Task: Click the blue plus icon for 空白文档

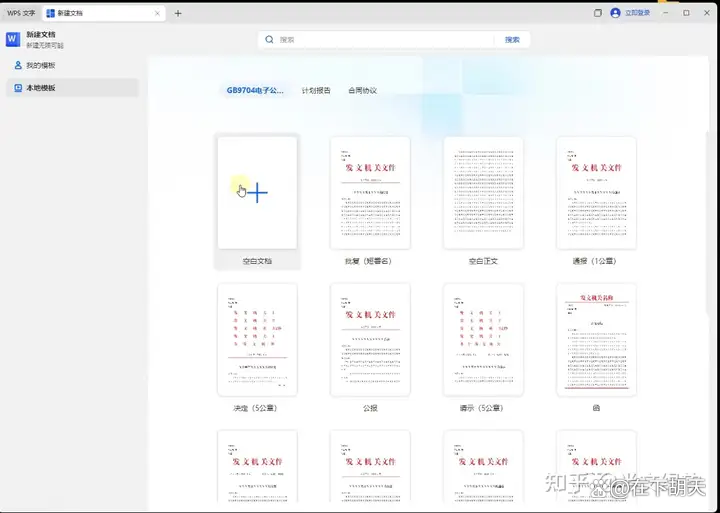Action: (x=257, y=193)
